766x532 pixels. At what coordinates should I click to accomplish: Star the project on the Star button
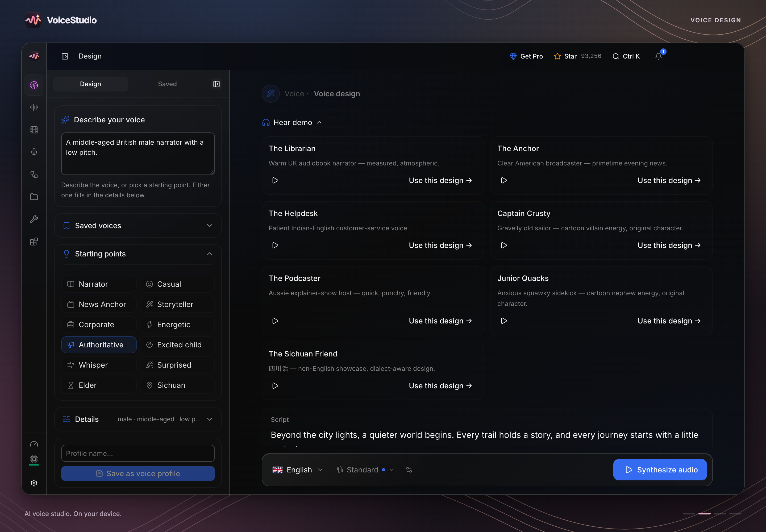click(x=577, y=56)
